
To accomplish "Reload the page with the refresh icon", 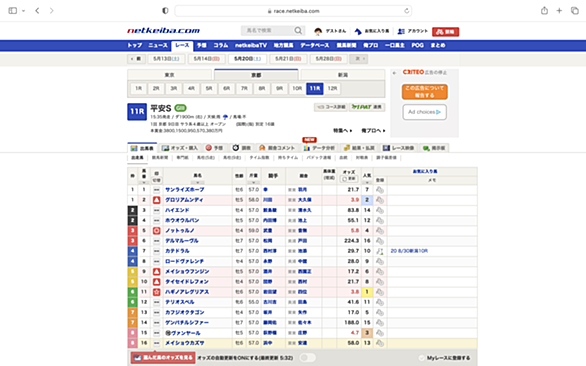I will [406, 11].
